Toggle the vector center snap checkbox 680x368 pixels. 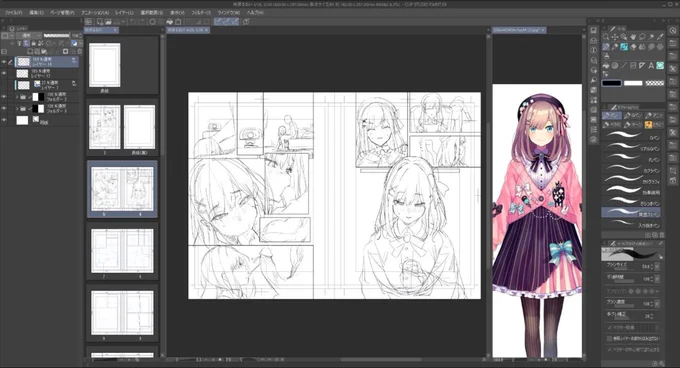[x=609, y=349]
